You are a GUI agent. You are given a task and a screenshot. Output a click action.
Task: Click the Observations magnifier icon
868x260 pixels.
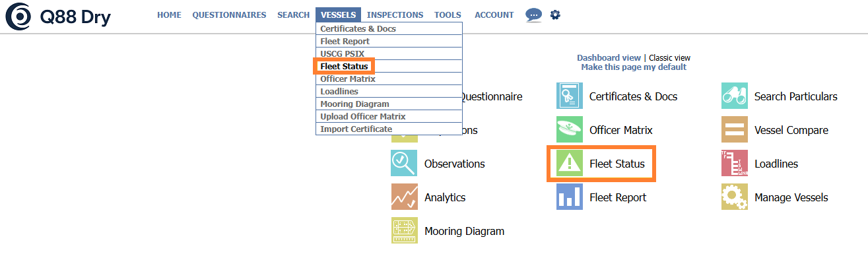click(404, 164)
